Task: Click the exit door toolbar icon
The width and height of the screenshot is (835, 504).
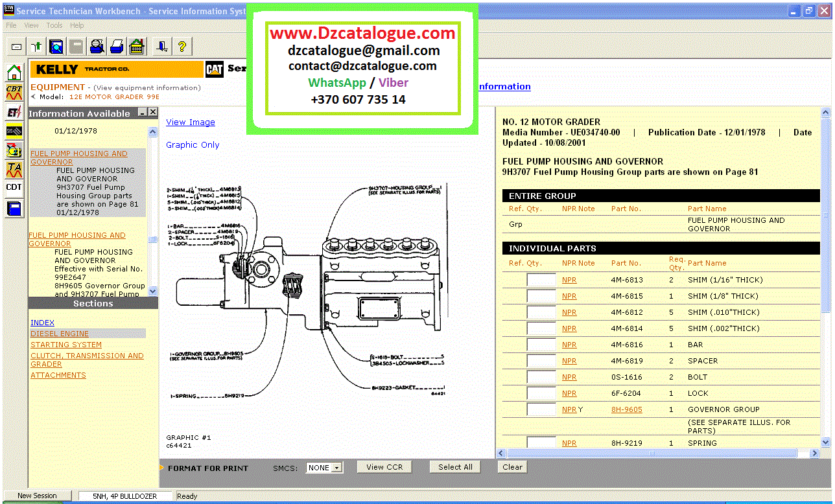Action: point(162,47)
